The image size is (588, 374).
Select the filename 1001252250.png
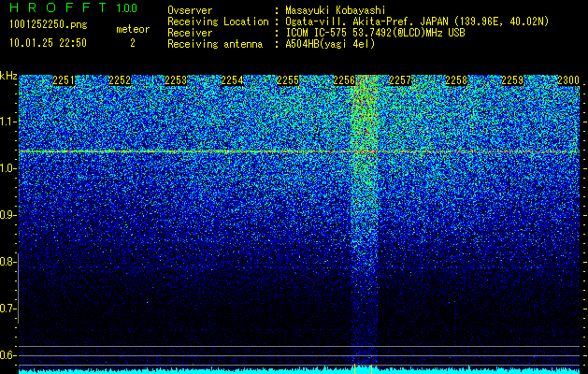(x=49, y=24)
